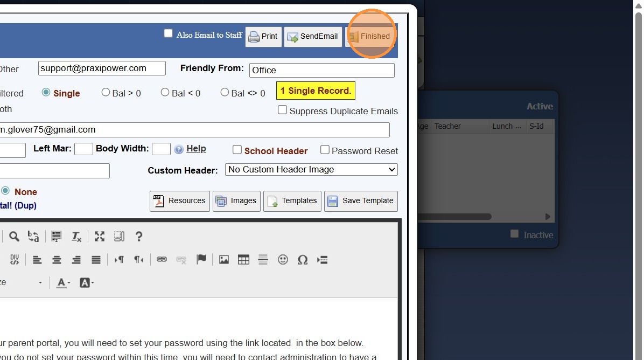
Task: Insert an anchor flag
Action: pyautogui.click(x=201, y=260)
